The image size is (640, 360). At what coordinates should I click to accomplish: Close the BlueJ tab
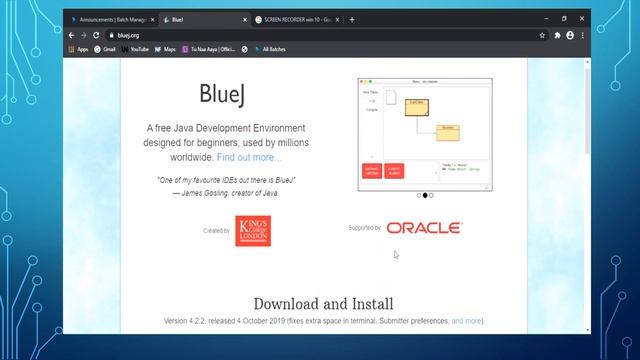pyautogui.click(x=245, y=20)
